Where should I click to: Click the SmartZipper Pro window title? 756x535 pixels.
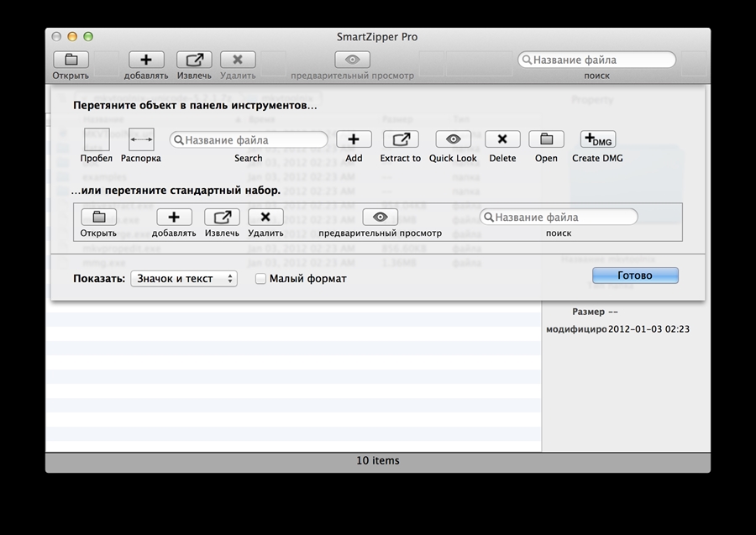377,37
